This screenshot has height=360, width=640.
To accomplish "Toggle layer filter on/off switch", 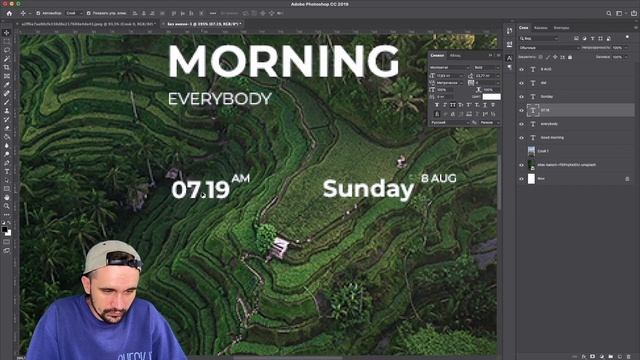I will (627, 37).
